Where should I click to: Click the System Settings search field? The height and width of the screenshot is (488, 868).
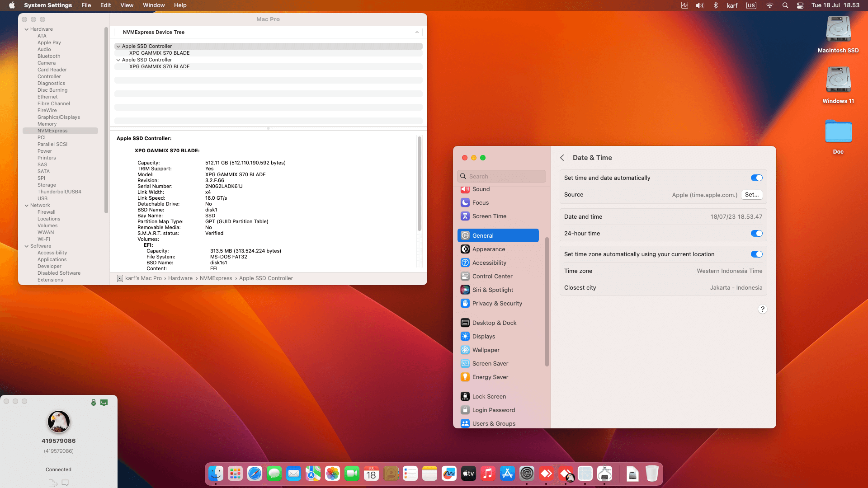coord(501,176)
